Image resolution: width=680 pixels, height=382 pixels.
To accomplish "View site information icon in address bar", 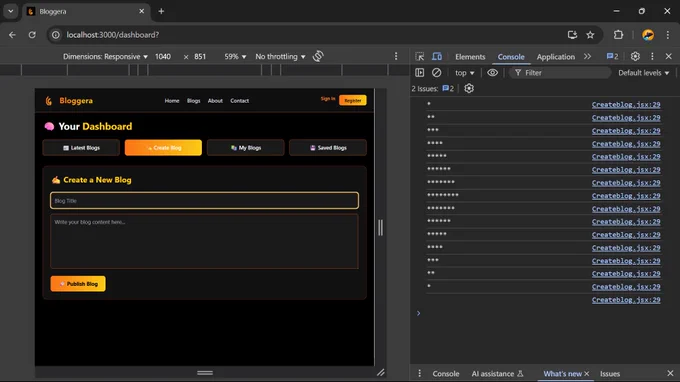I will pos(56,35).
